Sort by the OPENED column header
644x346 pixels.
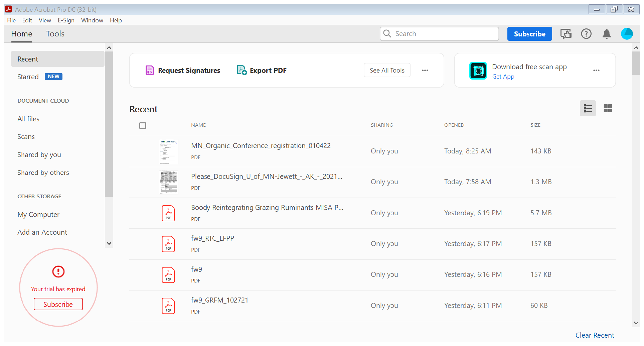[x=454, y=125]
